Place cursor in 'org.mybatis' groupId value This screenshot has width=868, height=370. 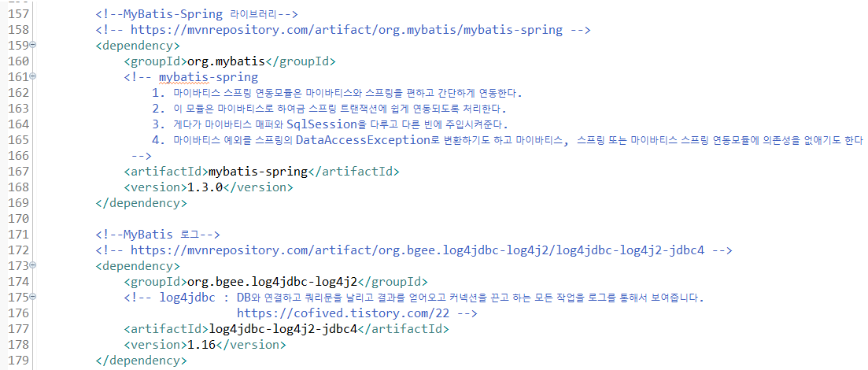click(227, 61)
